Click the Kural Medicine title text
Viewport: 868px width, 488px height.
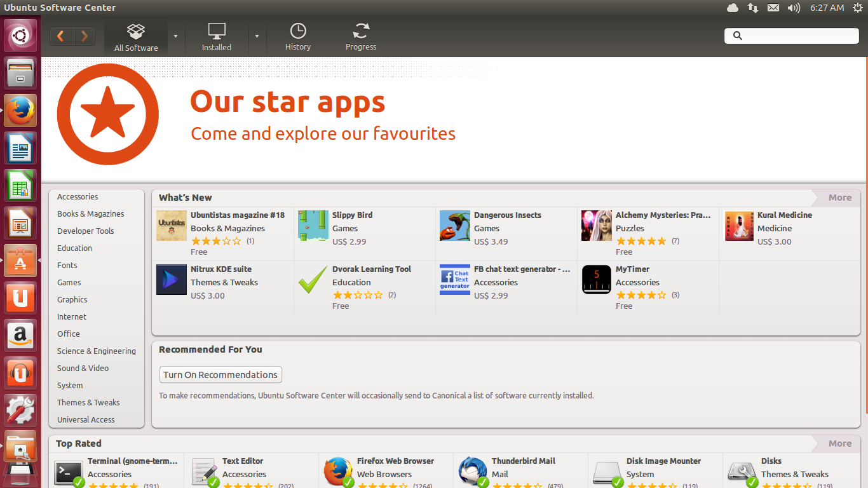(785, 215)
